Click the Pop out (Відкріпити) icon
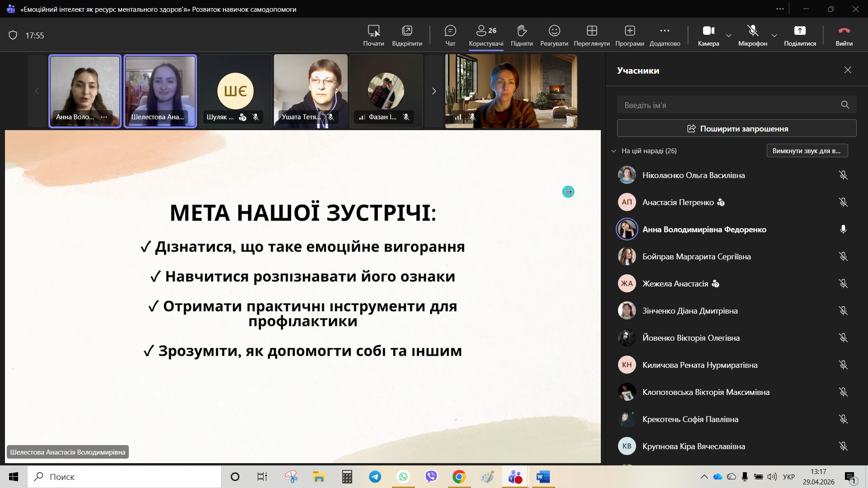This screenshot has width=868, height=488. (x=407, y=35)
